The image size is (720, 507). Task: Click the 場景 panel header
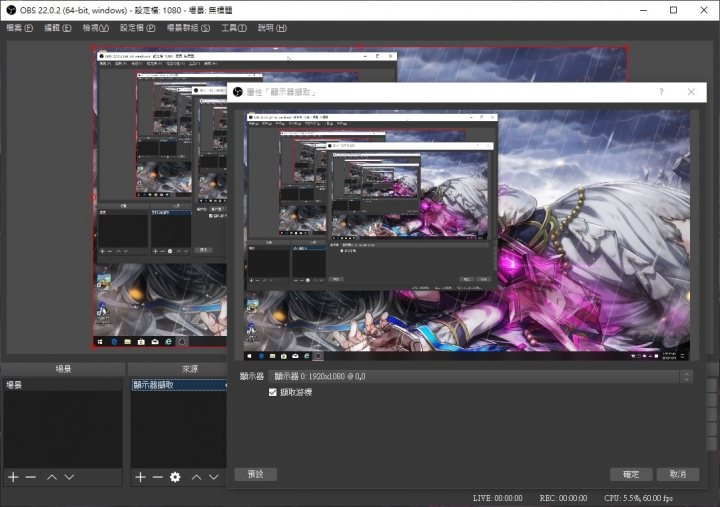coord(63,369)
